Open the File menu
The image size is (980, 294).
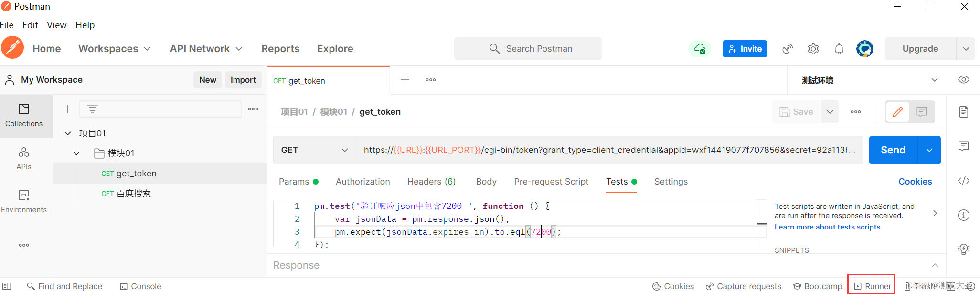pos(7,25)
